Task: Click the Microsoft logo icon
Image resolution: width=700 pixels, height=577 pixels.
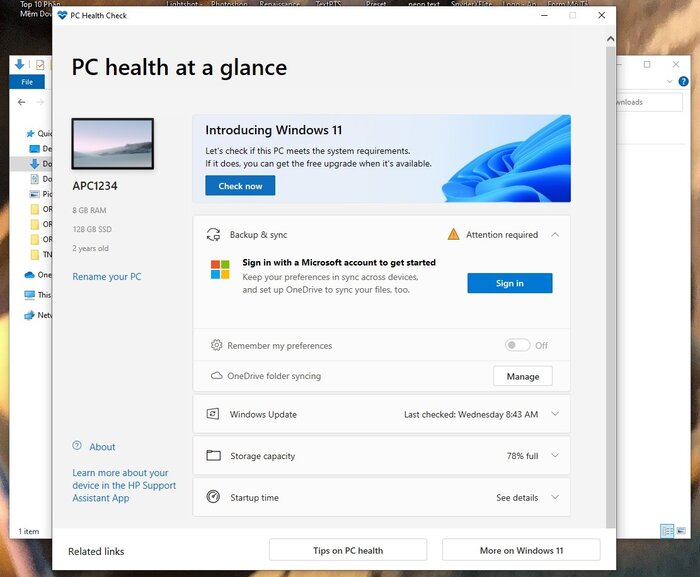Action: [x=220, y=269]
